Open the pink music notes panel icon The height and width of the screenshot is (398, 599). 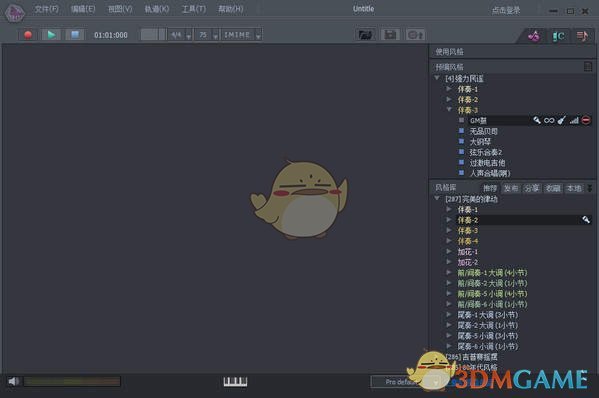coord(534,36)
